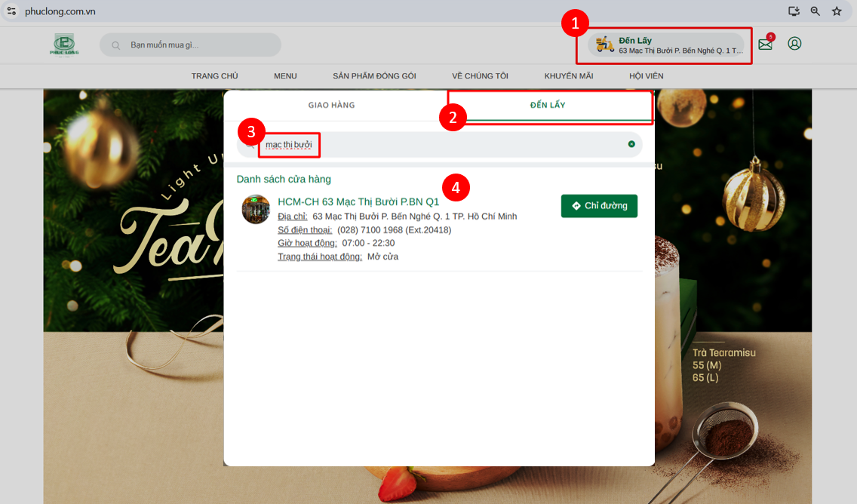Viewport: 857px width, 504px height.
Task: Open site information icon beside the URL
Action: point(11,11)
